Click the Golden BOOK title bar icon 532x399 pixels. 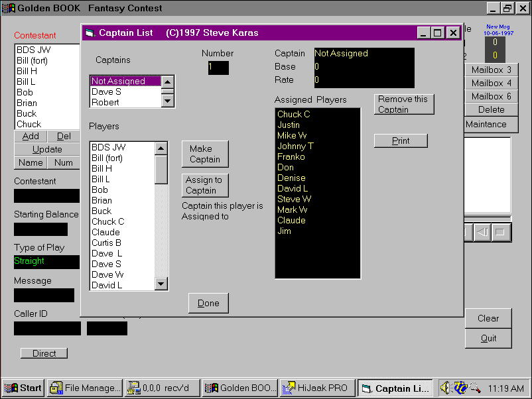pos(9,8)
